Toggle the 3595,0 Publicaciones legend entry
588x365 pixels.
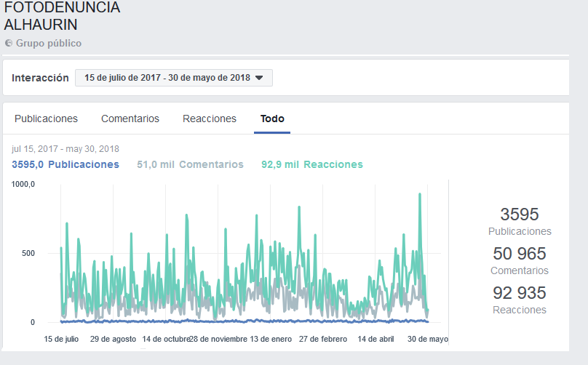[x=65, y=164]
